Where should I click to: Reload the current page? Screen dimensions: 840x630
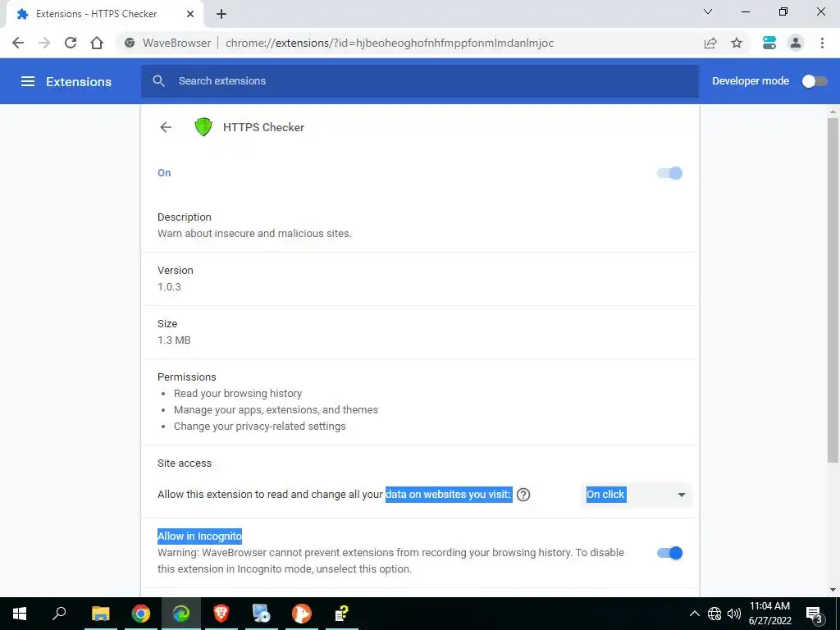(71, 43)
